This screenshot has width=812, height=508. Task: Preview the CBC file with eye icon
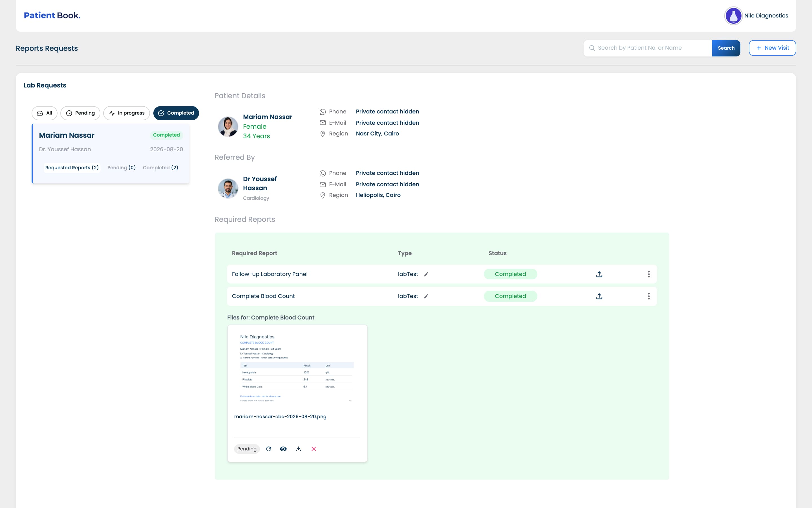283,449
